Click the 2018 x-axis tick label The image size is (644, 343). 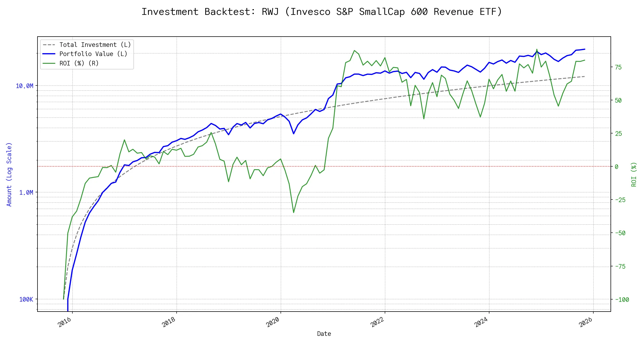169,322
